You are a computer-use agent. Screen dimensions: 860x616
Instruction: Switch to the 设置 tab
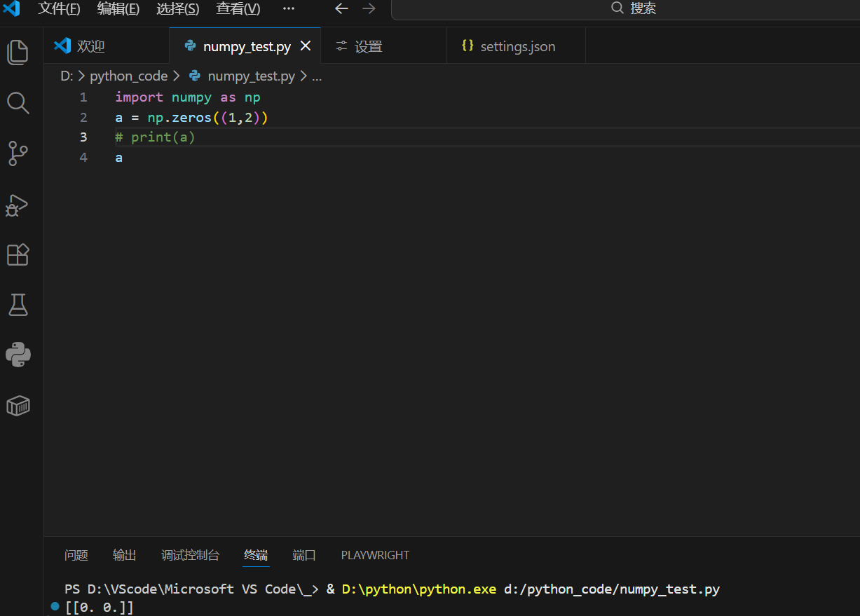(x=384, y=46)
